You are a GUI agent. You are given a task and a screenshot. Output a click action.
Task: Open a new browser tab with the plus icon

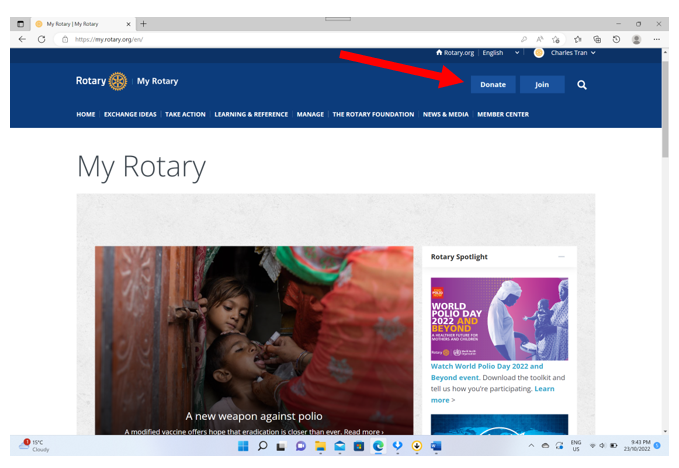click(x=144, y=23)
